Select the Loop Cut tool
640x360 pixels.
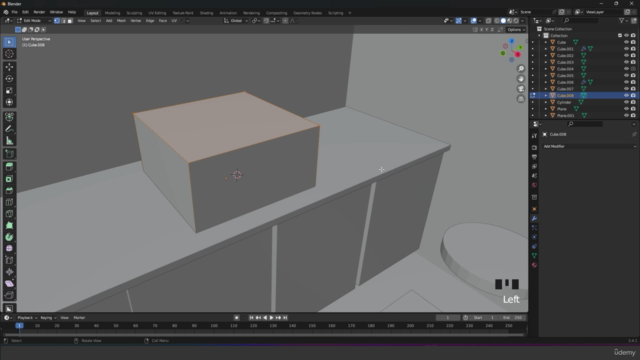click(x=9, y=202)
